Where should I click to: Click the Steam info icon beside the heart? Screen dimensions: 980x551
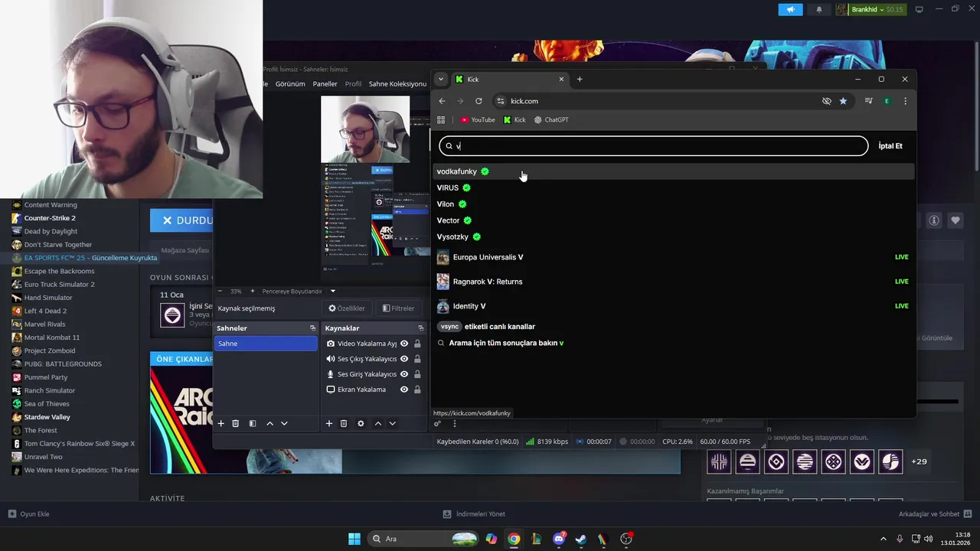click(934, 220)
